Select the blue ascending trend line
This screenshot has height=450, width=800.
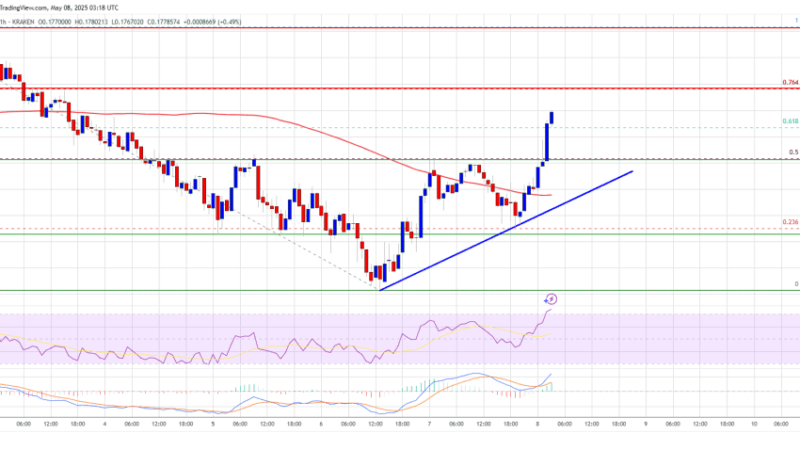point(505,231)
